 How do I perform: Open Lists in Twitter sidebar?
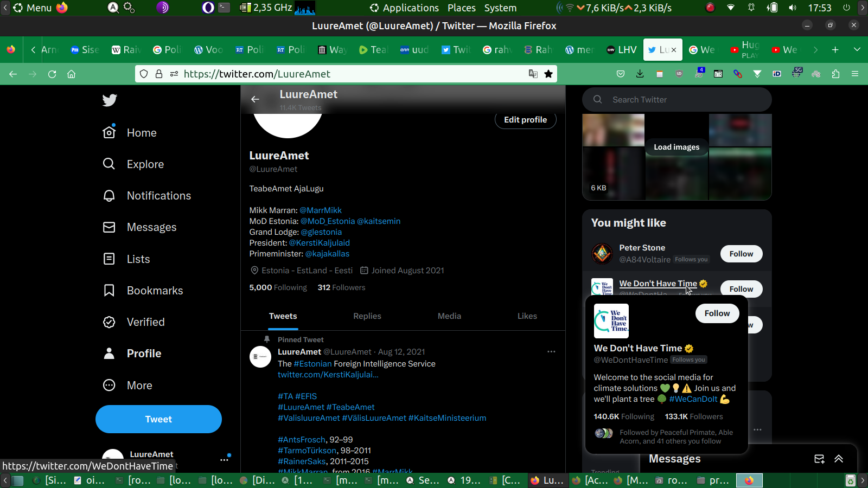point(126,259)
